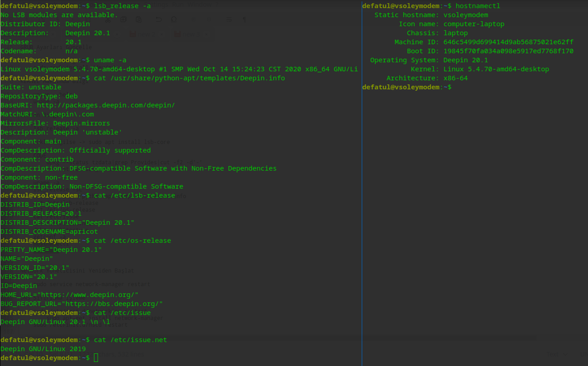The height and width of the screenshot is (366, 588).
Task: Click the BUG_REPORT_URL "https://bbs.deepin.org/" address
Action: click(x=112, y=304)
